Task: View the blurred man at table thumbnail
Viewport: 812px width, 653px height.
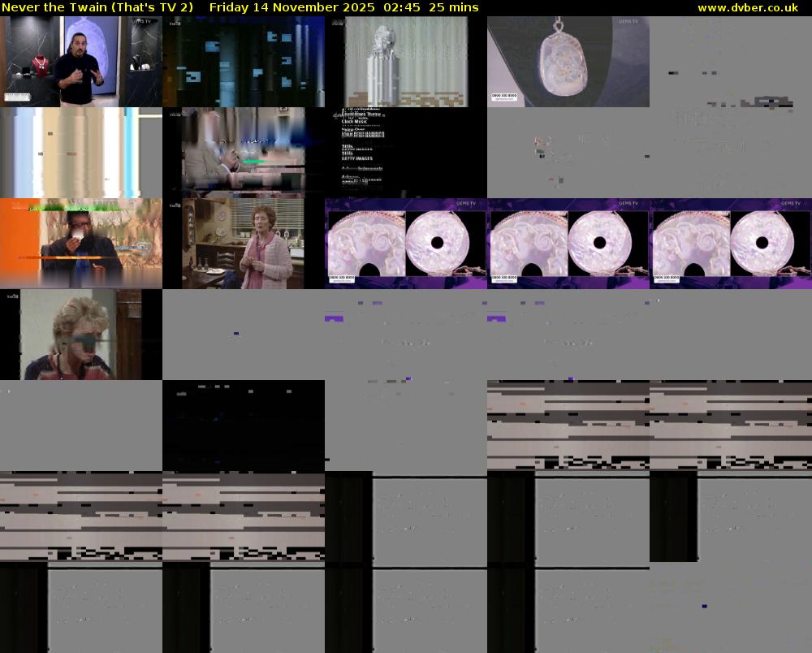Action: tap(244, 153)
